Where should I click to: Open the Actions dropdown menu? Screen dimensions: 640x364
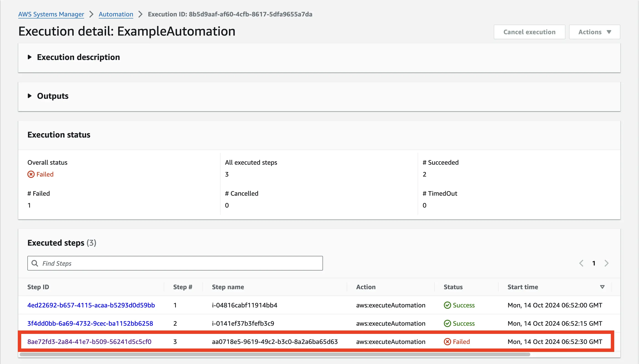[594, 32]
